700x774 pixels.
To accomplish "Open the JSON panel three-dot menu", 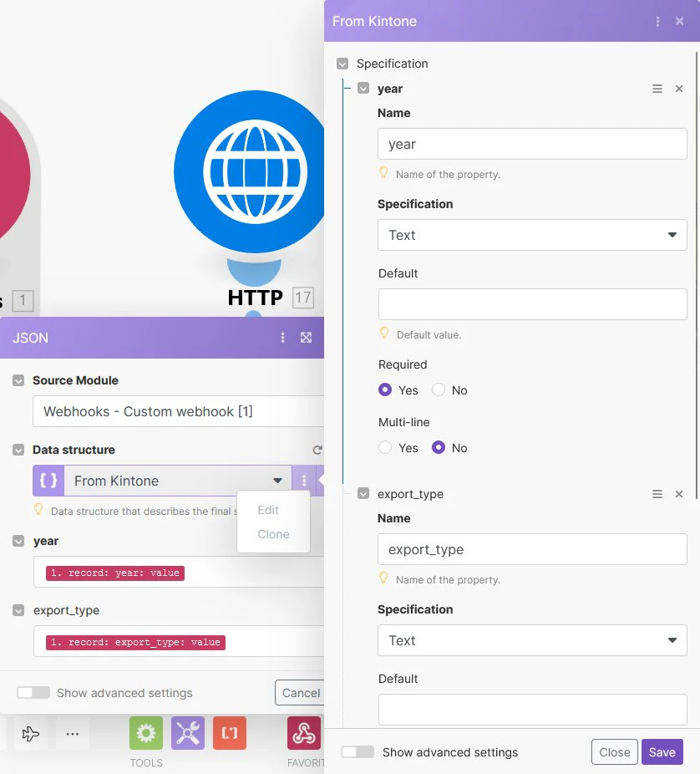I will [x=282, y=338].
